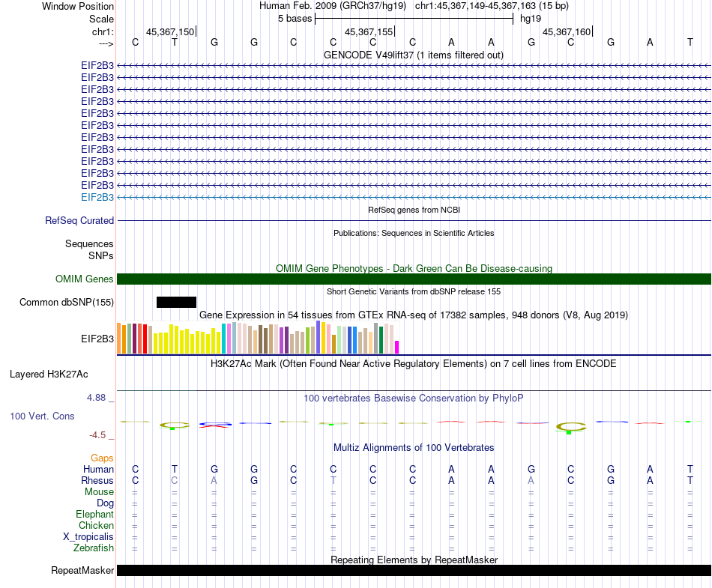Viewport: 712px width, 588px height.
Task: Click the ---> strand direction arrow label
Action: [x=106, y=43]
